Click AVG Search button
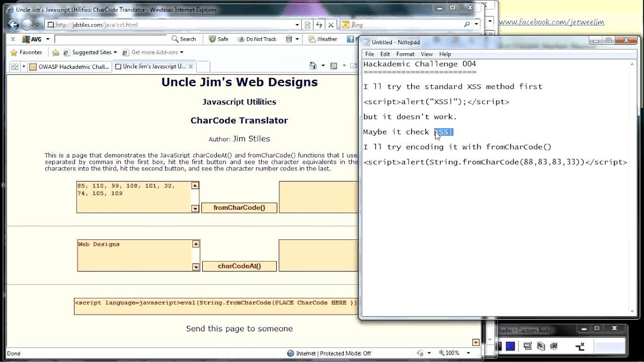This screenshot has height=362, width=644. coord(184,39)
